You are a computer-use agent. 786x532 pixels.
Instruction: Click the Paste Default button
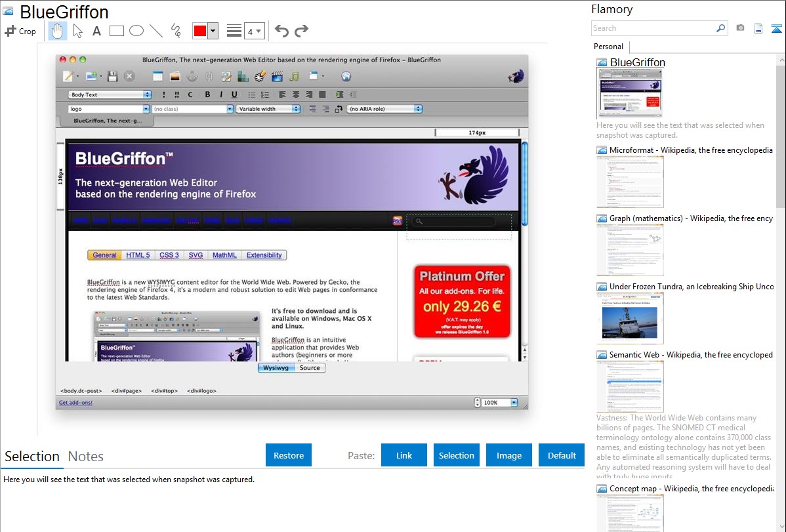click(x=562, y=455)
